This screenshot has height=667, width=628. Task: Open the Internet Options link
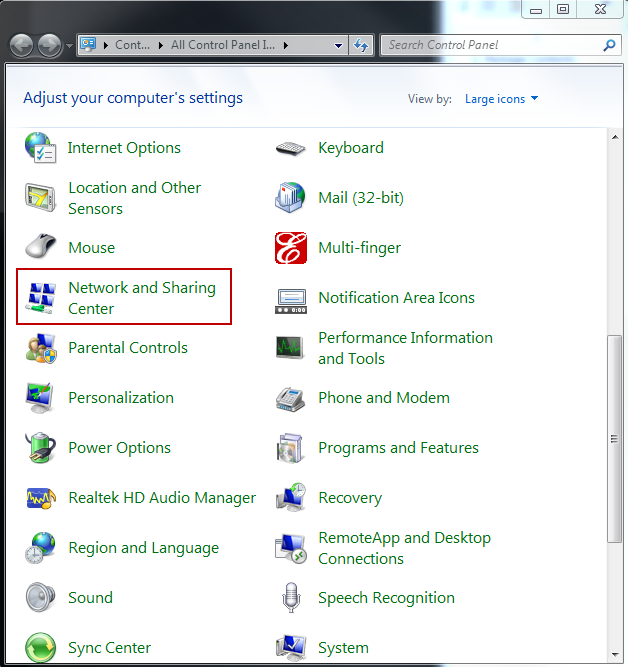[124, 148]
